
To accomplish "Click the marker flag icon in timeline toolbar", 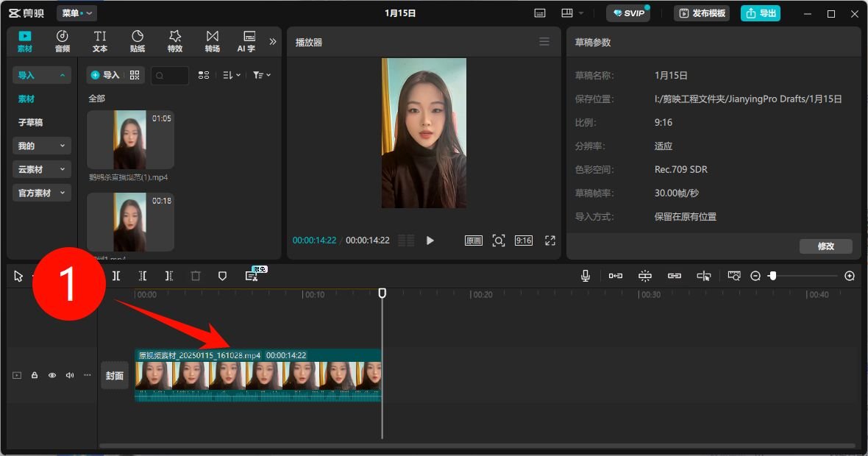I will [x=222, y=276].
